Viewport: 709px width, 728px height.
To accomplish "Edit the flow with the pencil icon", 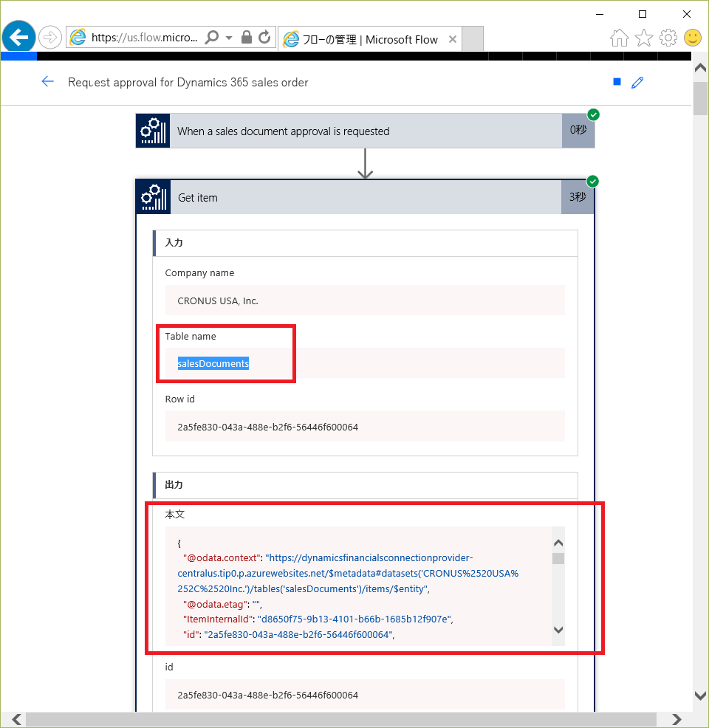I will 637,82.
